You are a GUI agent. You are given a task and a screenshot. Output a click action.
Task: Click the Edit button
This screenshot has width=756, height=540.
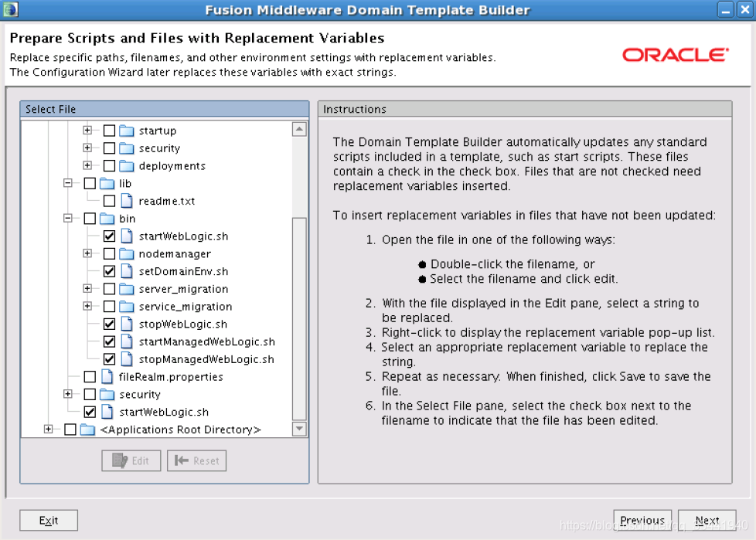[131, 460]
